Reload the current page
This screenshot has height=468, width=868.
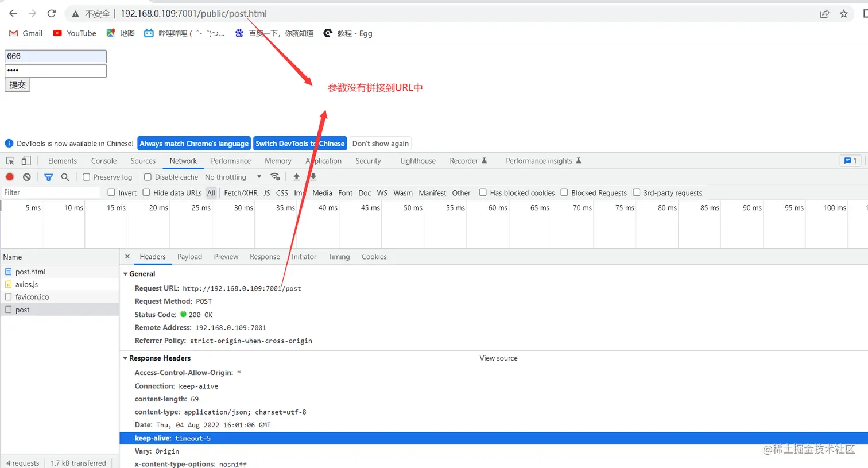[x=52, y=13]
